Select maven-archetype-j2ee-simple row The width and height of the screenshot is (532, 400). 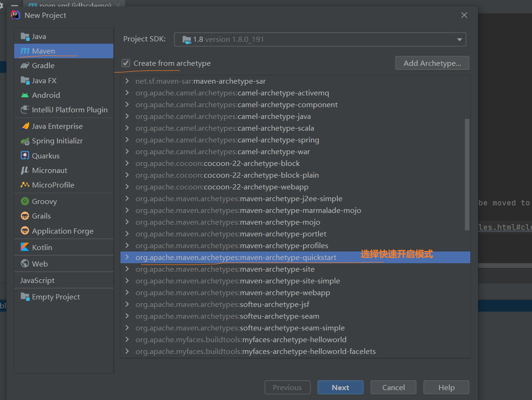coord(295,199)
